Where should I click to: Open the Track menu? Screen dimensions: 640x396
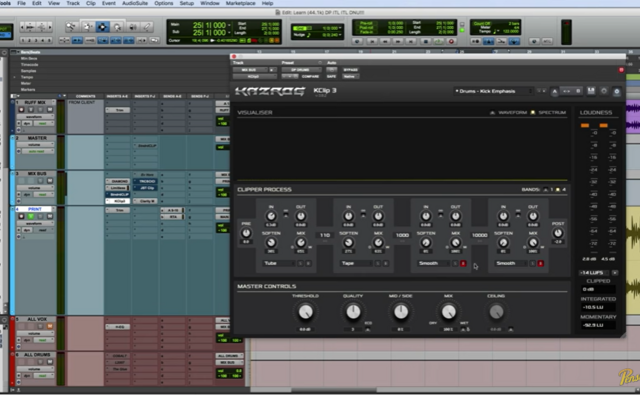coord(73,3)
